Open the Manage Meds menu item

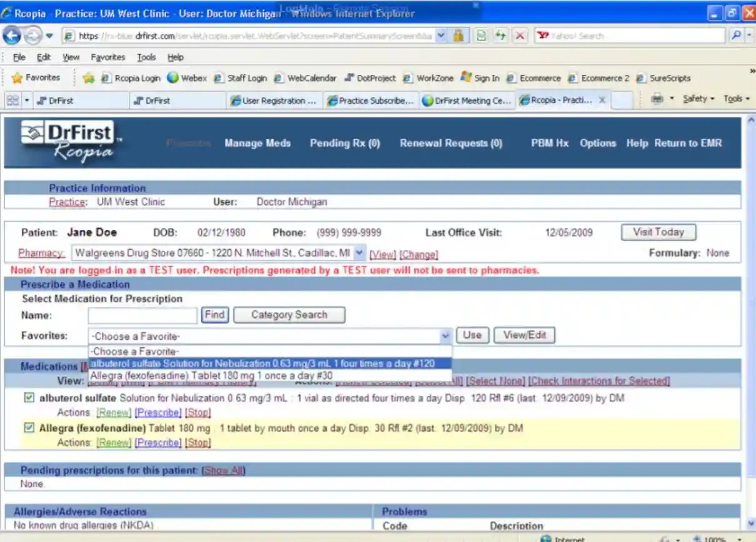click(x=257, y=143)
